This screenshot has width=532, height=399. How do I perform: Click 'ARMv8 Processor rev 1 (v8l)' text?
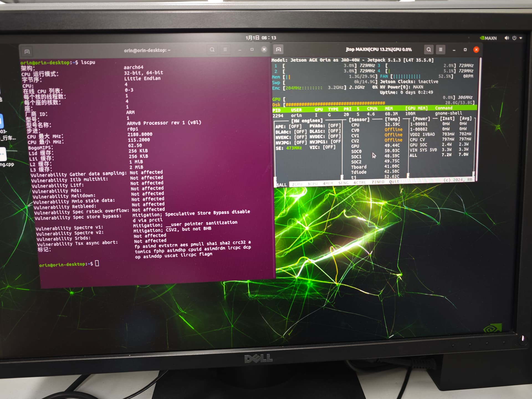[x=164, y=123]
